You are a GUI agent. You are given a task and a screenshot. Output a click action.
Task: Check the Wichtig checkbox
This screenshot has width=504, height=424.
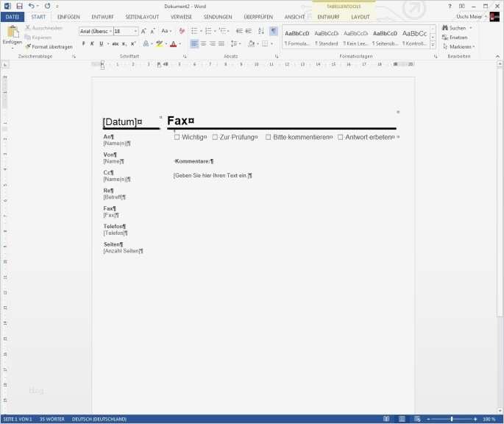pos(177,138)
